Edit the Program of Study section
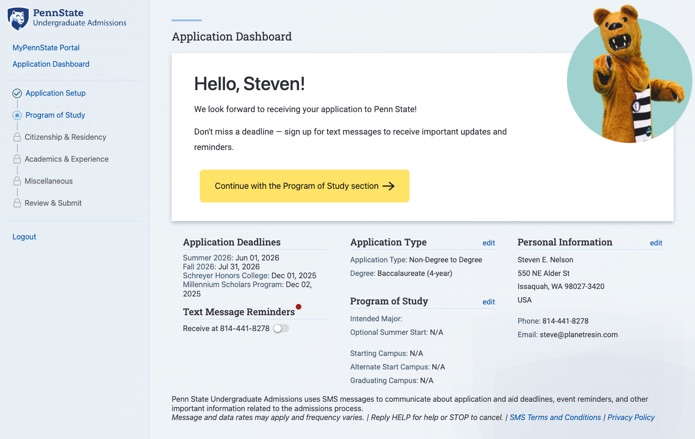This screenshot has height=439, width=695. 488,302
